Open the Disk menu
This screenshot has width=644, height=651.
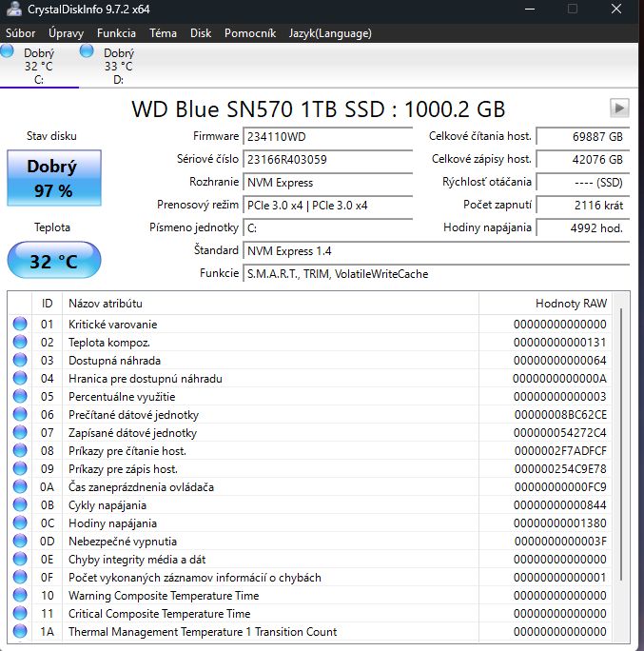tap(201, 33)
